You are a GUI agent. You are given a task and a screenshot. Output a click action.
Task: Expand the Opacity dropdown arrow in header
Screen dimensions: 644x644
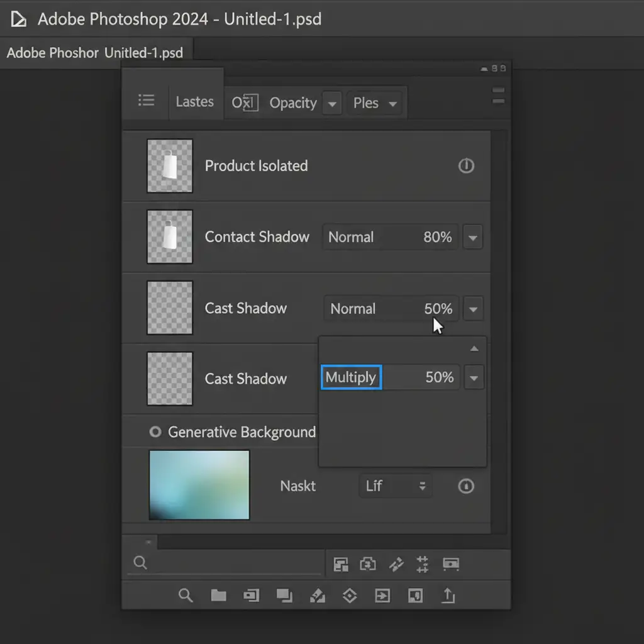[x=332, y=104]
